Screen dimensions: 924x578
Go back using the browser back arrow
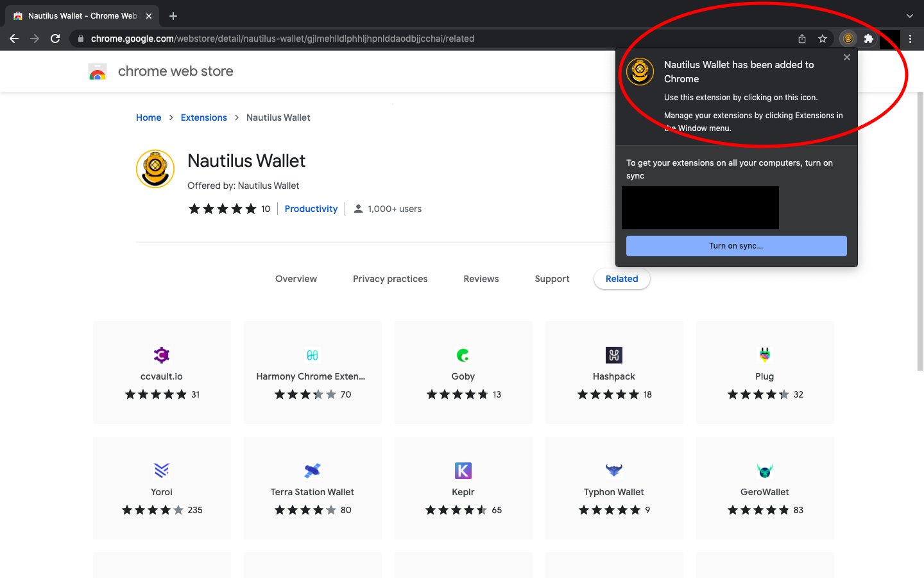click(14, 39)
